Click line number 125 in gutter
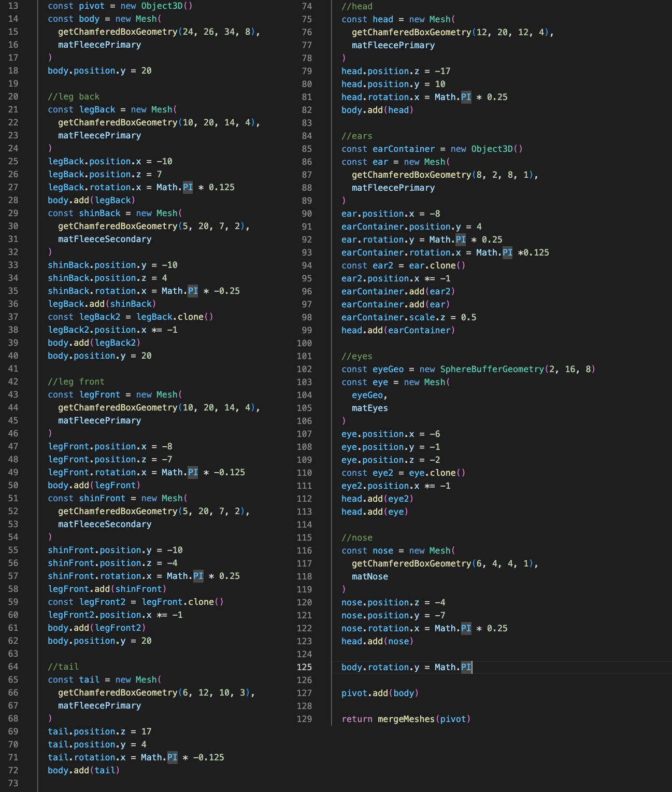This screenshot has height=792, width=672. [x=304, y=667]
